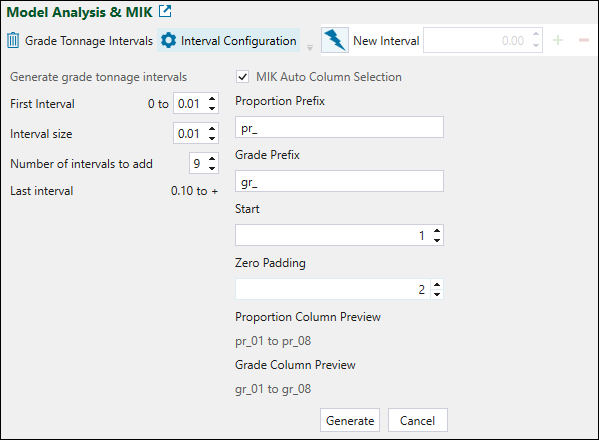Select the Interval Configuration tab
This screenshot has width=599, height=440.
coord(228,40)
